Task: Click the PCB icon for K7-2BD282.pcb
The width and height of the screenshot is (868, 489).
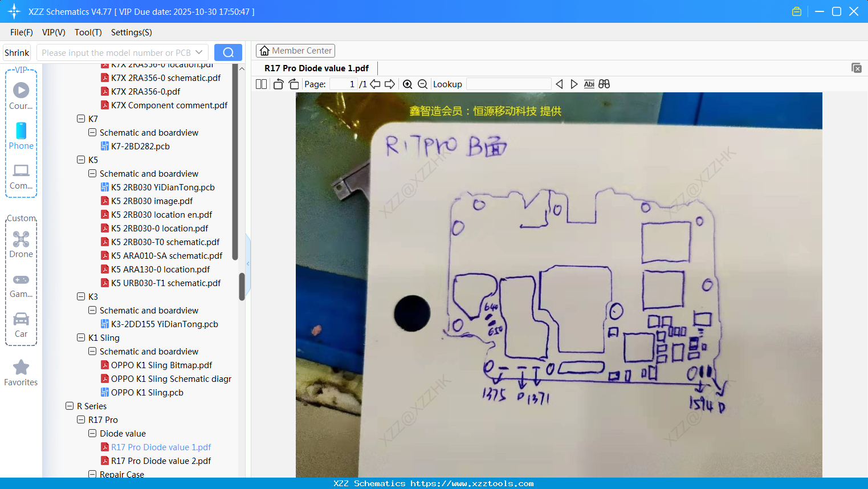Action: coord(105,146)
